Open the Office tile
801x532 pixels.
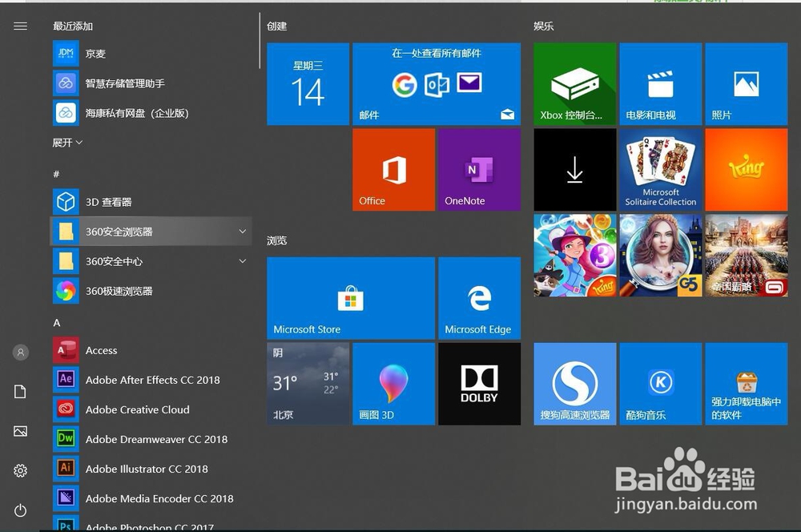(394, 170)
